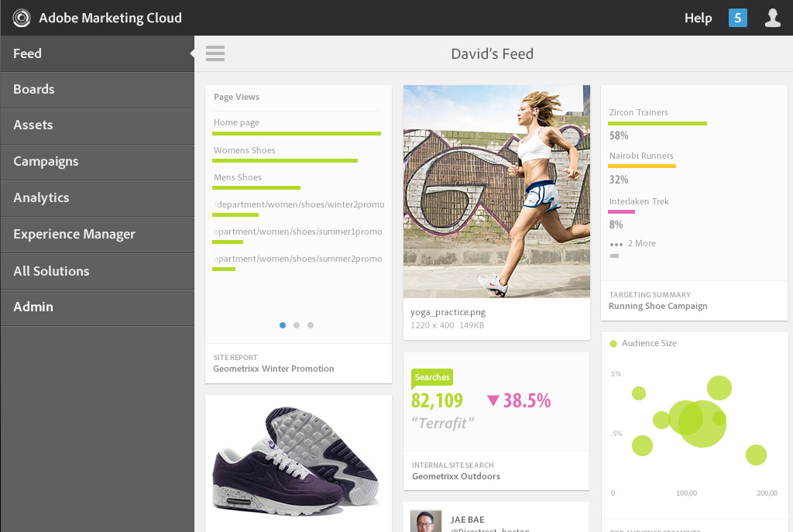The image size is (793, 532).
Task: Expand the '2 More' targeting items
Action: (x=633, y=243)
